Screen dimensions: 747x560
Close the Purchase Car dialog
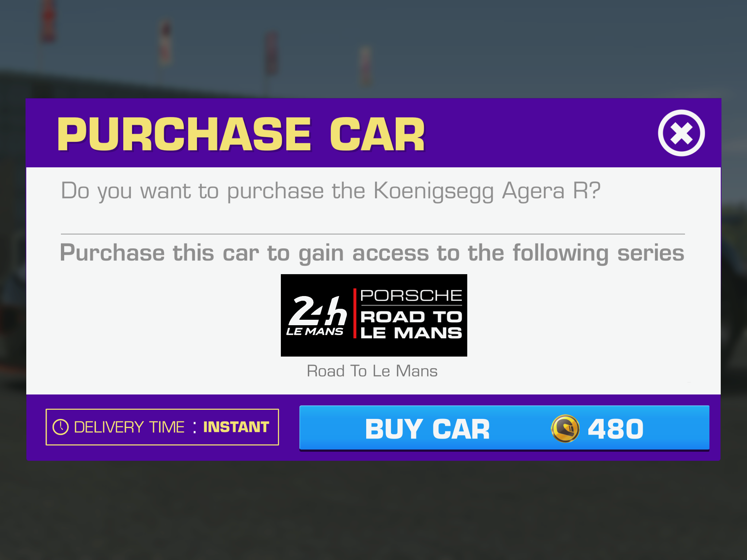pos(681,133)
